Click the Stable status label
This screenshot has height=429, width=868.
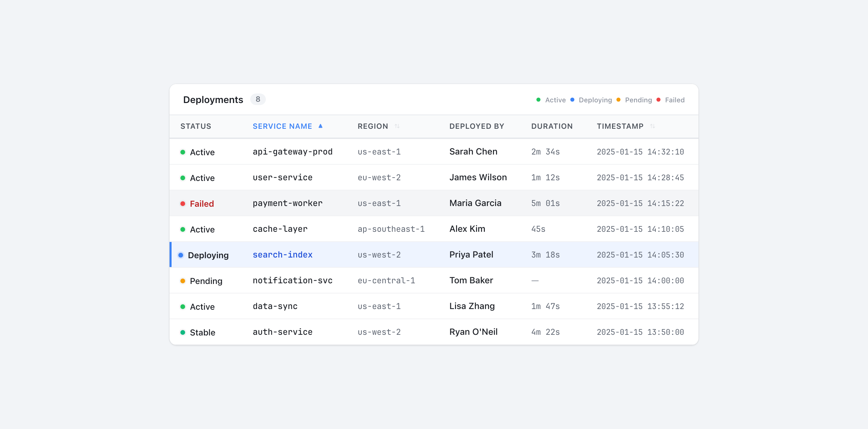202,332
